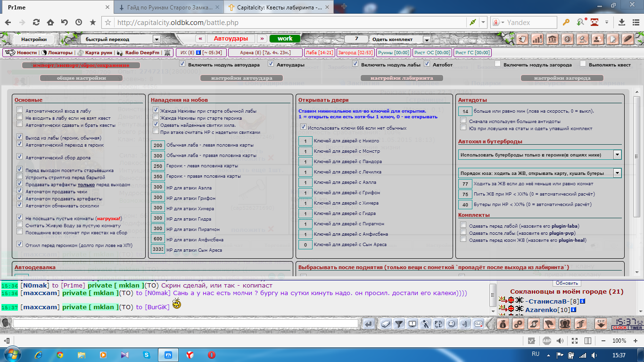Click the eraser clear-chat icon
The width and height of the screenshot is (644, 362).
(x=385, y=324)
